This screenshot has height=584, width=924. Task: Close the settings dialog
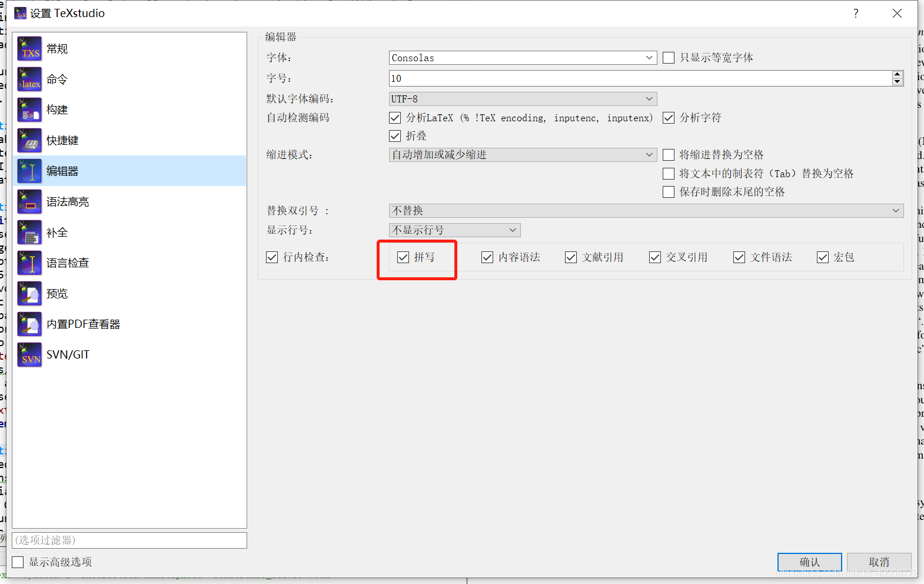tap(897, 13)
